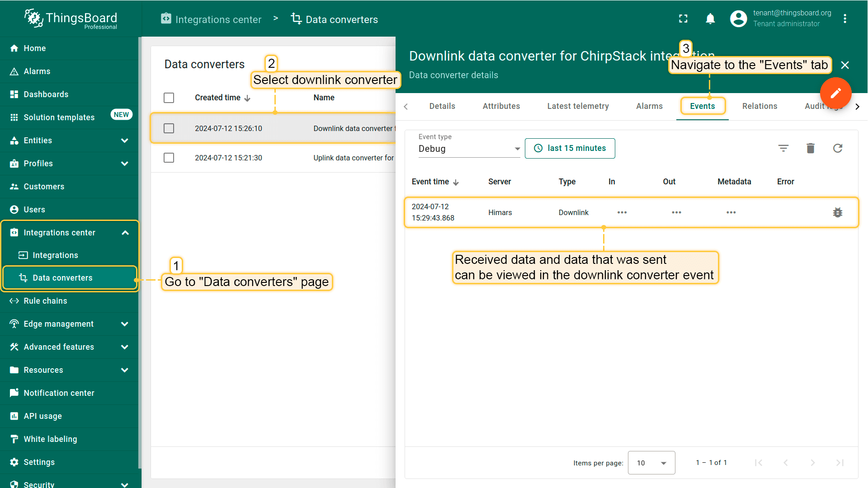Viewport: 868px width, 488px height.
Task: Click the notifications bell icon
Action: [x=710, y=19]
